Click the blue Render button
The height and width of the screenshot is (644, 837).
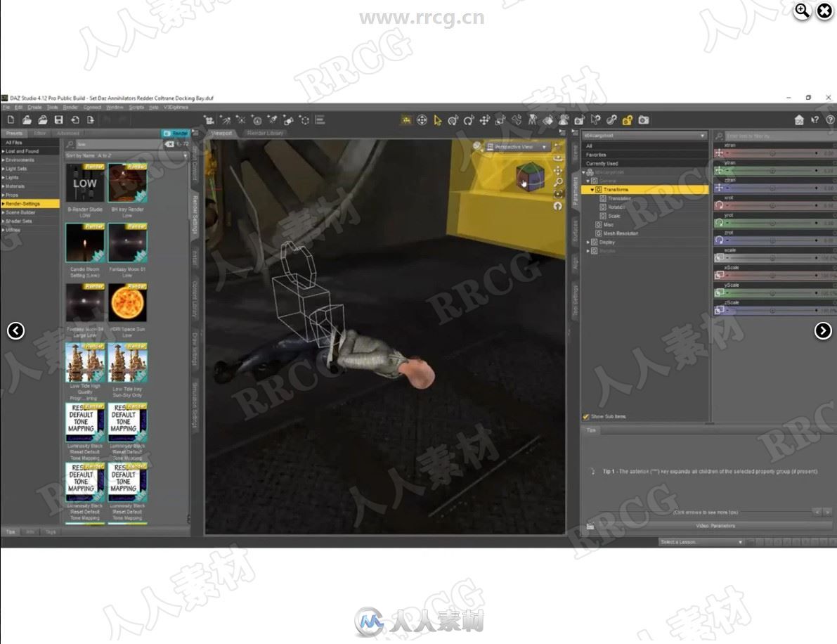pyautogui.click(x=176, y=133)
